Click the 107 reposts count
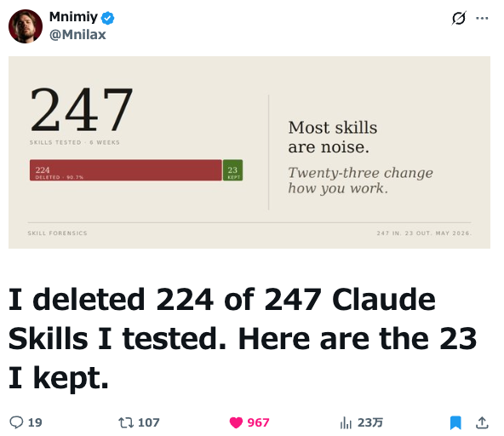 (149, 422)
